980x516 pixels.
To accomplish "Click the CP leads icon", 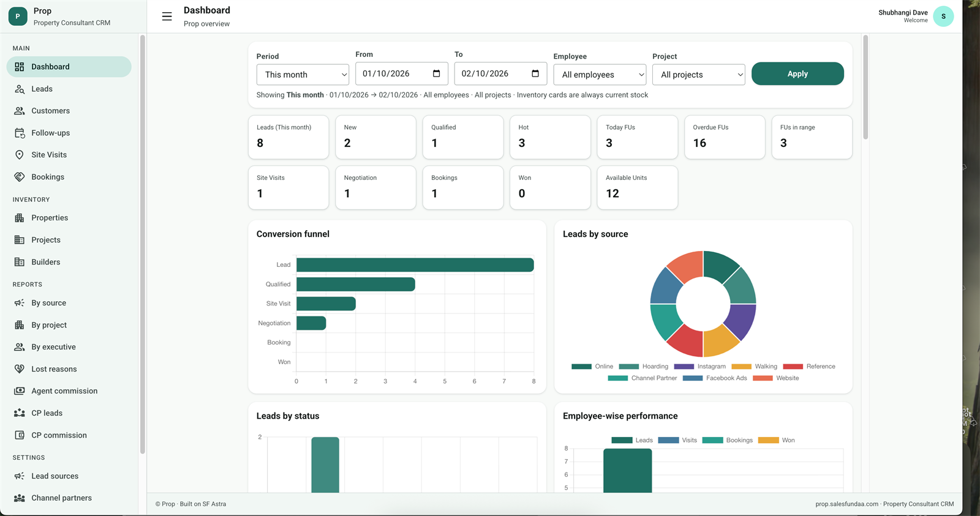I will (x=20, y=413).
